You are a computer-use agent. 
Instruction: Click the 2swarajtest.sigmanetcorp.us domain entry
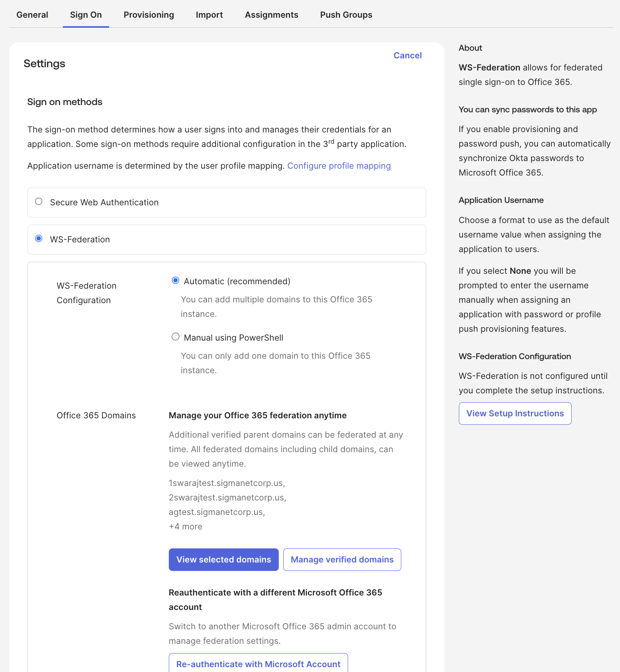pyautogui.click(x=227, y=498)
